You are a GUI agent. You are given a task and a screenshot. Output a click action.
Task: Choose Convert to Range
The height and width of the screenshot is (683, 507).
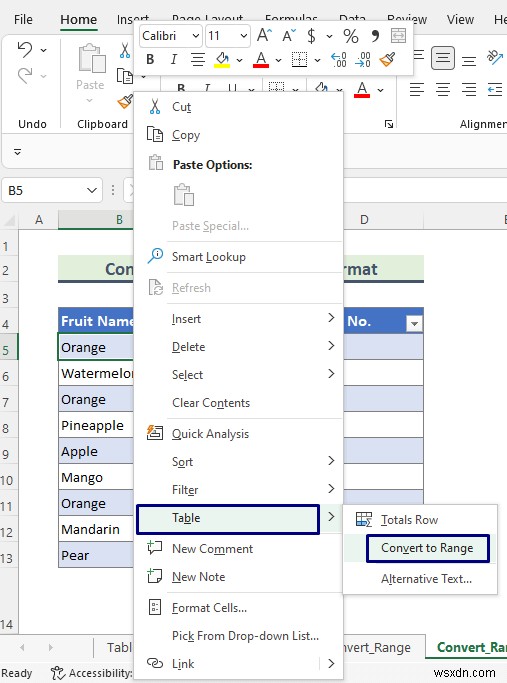pos(427,548)
